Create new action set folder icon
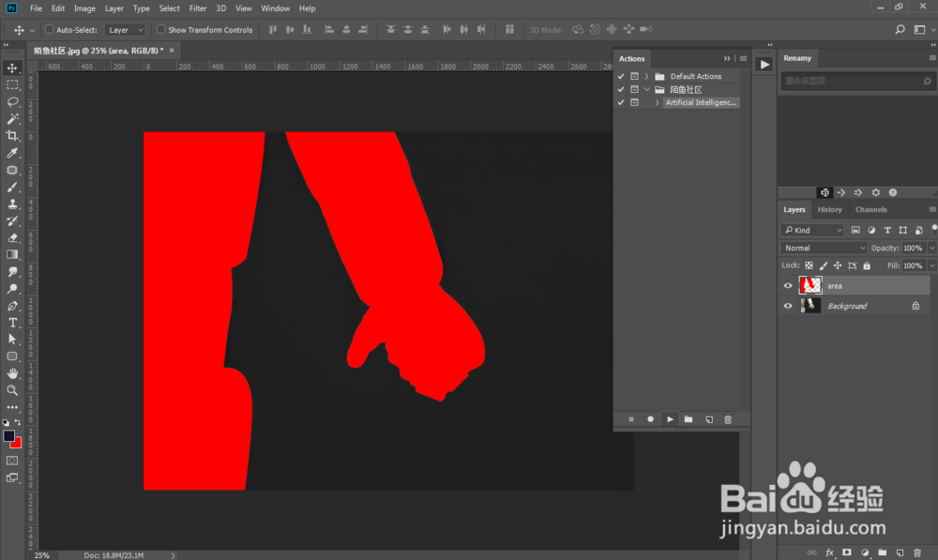This screenshot has height=560, width=938. pos(688,419)
